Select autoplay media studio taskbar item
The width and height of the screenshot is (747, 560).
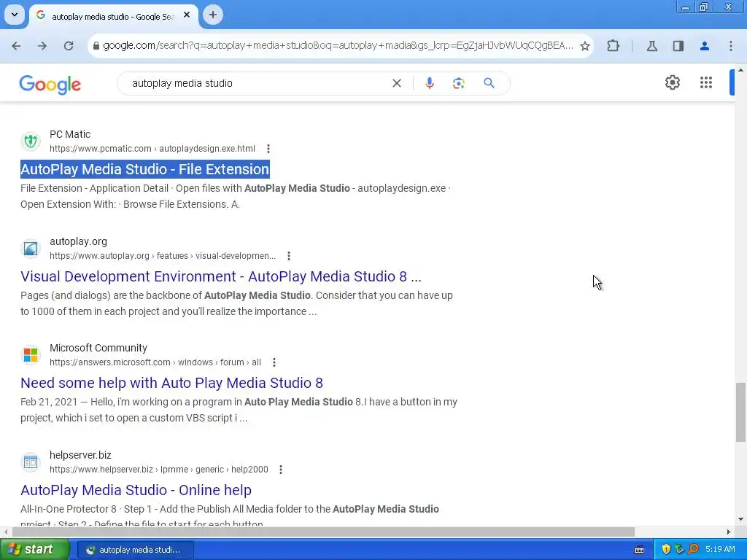pos(135,550)
